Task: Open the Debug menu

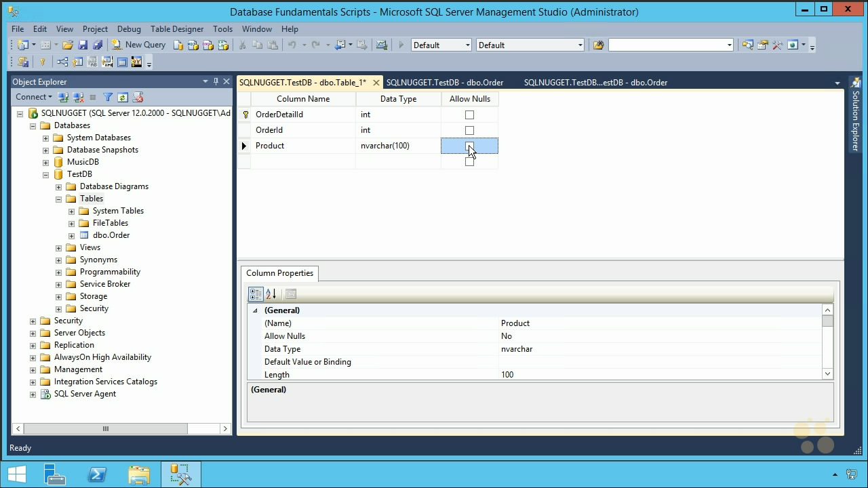Action: coord(129,29)
